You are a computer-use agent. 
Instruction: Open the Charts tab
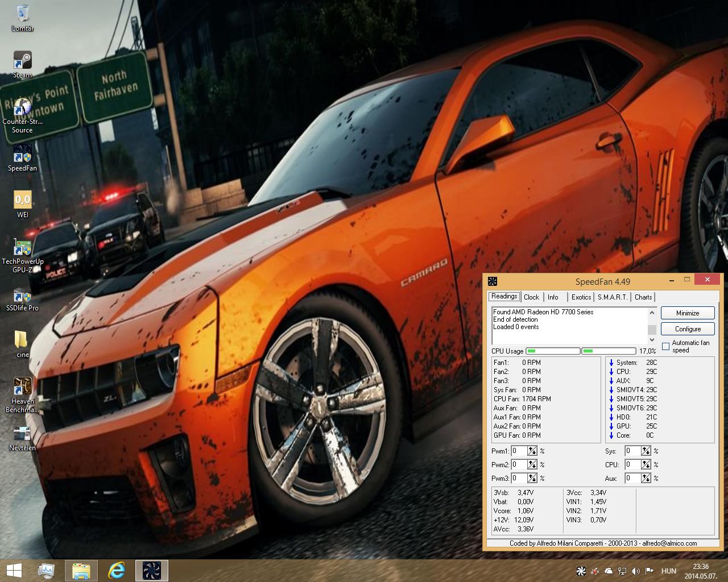[x=643, y=297]
